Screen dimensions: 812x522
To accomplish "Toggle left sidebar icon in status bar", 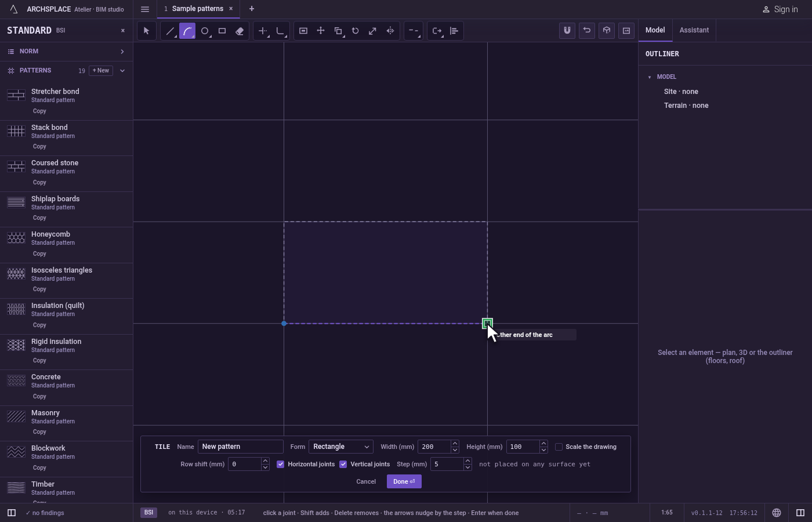I will [x=11, y=513].
